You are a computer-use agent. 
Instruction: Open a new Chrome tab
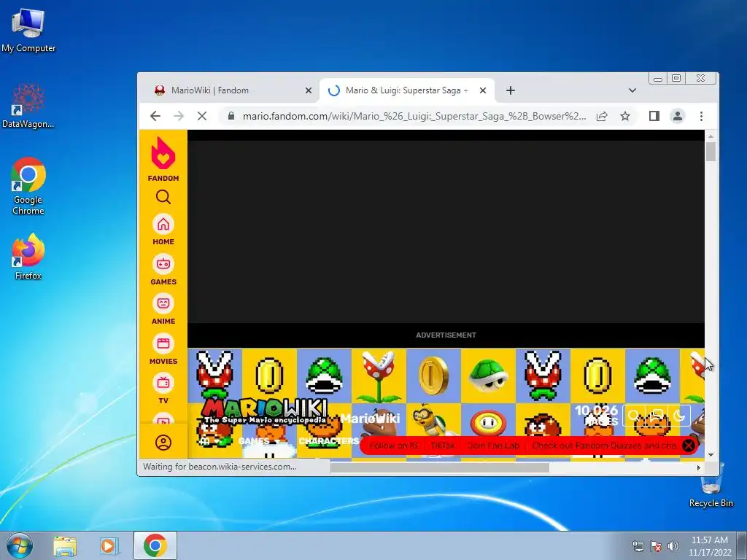(510, 90)
